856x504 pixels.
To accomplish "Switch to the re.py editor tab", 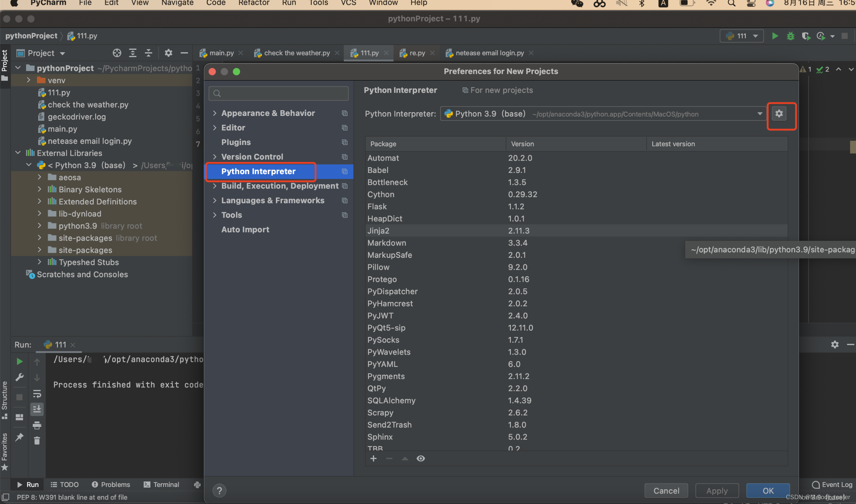I will [417, 53].
